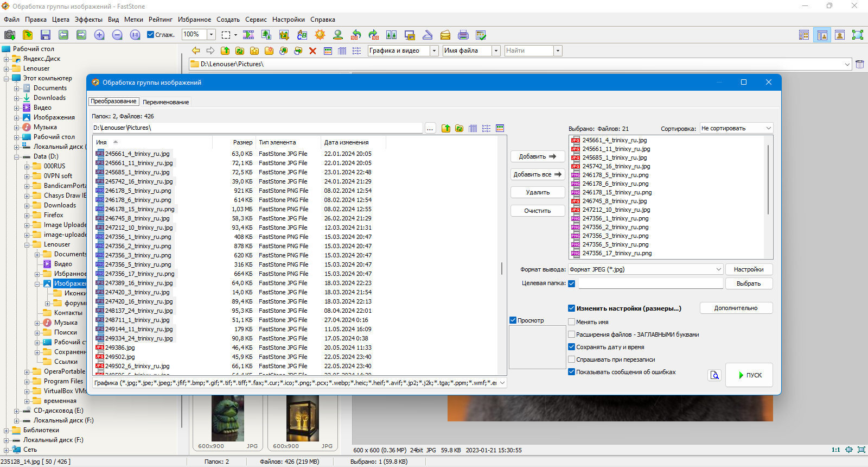The width and height of the screenshot is (868, 467).
Task: Enable Спрашивать при перезаписи checkbox
Action: 571,359
